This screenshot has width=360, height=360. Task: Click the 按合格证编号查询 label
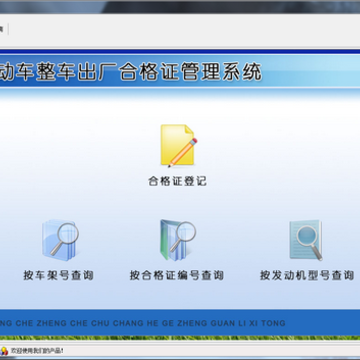[x=177, y=276]
